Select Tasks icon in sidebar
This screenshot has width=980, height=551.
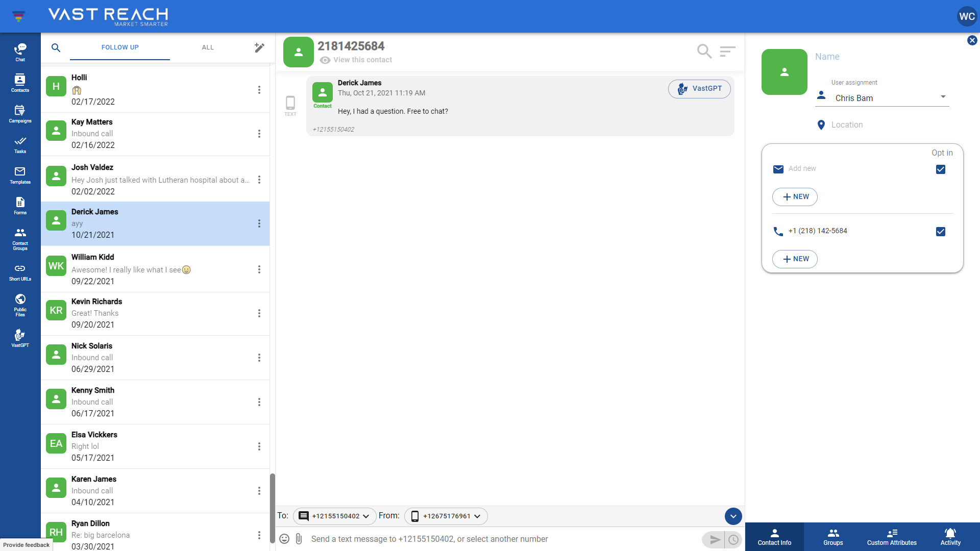[19, 144]
